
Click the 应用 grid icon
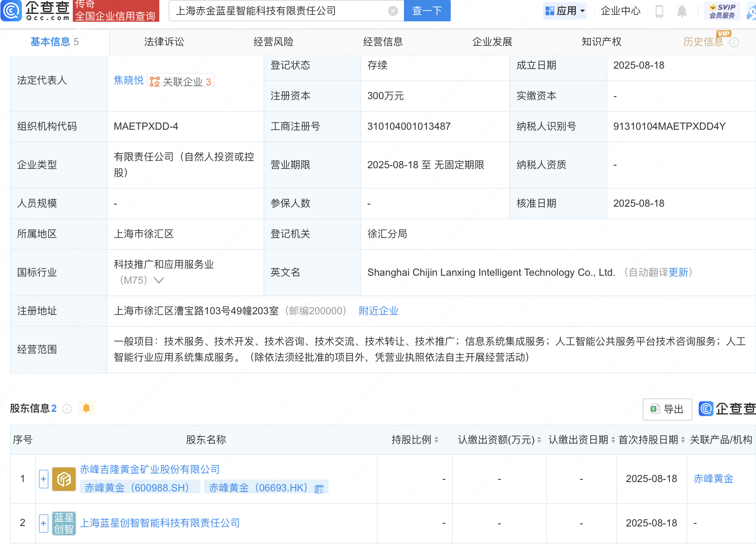tap(550, 11)
